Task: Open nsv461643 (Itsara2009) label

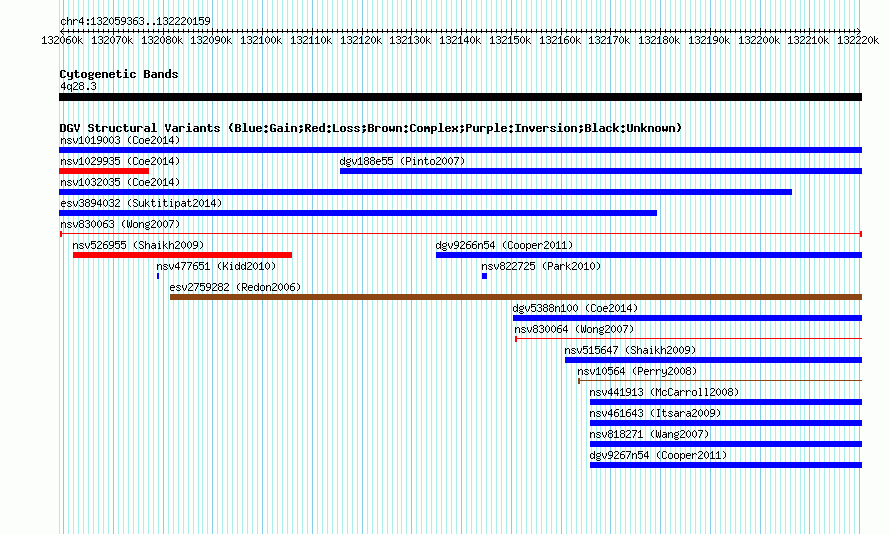Action: click(655, 413)
